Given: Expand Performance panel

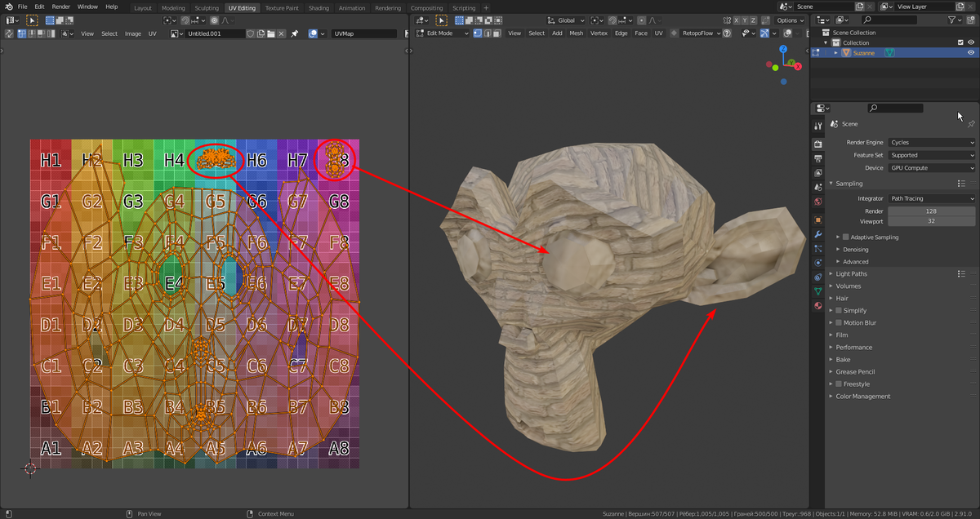Looking at the screenshot, I should (x=854, y=348).
